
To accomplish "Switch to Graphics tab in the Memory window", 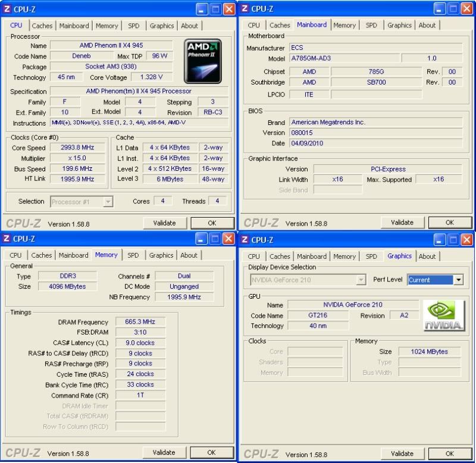I will point(161,255).
